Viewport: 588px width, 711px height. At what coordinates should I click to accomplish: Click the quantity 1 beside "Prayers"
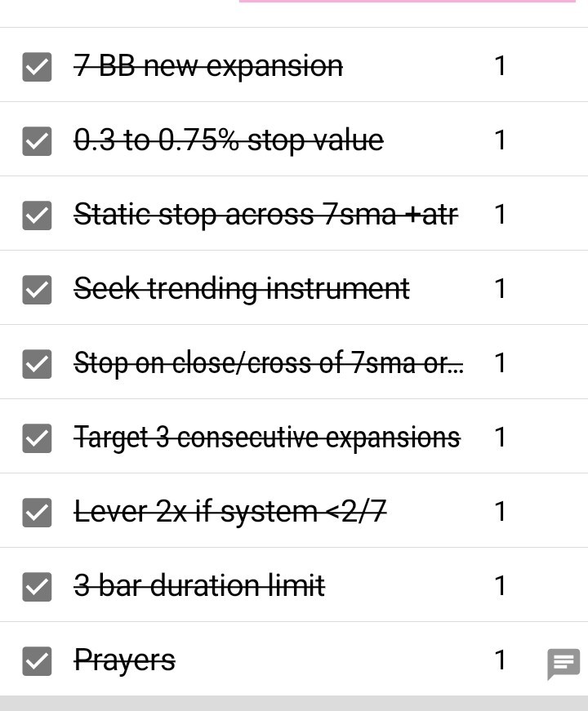tap(501, 660)
